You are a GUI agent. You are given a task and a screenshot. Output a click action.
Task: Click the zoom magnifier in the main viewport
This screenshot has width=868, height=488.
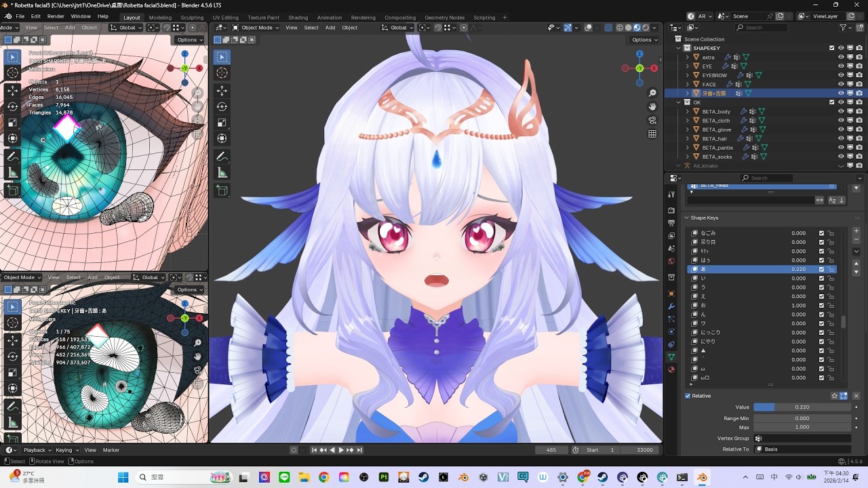coord(652,93)
